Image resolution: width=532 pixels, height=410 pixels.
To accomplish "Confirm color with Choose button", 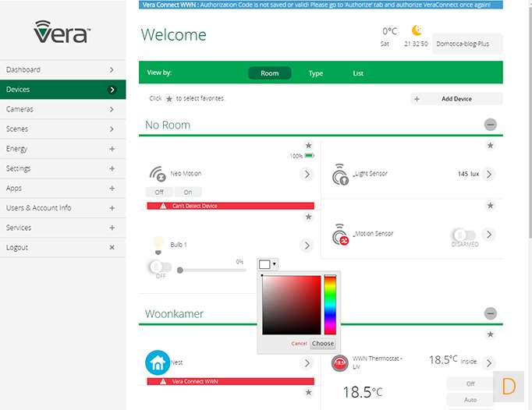I will point(322,344).
